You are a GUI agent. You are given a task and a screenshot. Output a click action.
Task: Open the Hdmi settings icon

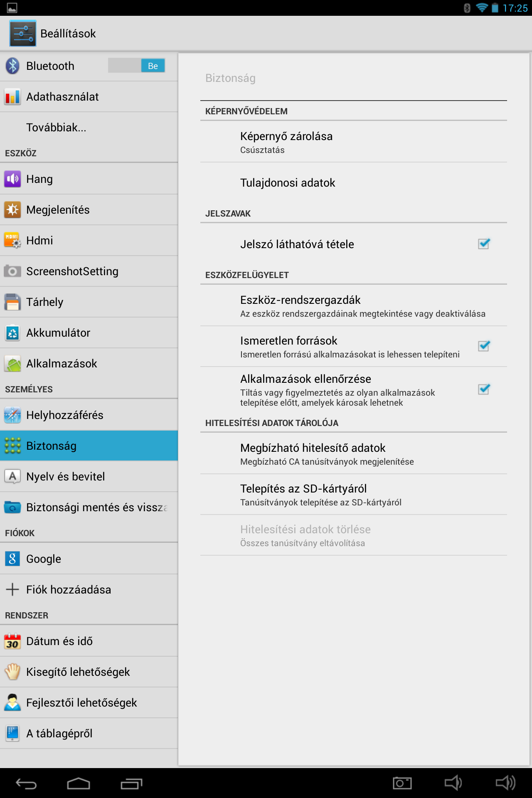pos(12,241)
